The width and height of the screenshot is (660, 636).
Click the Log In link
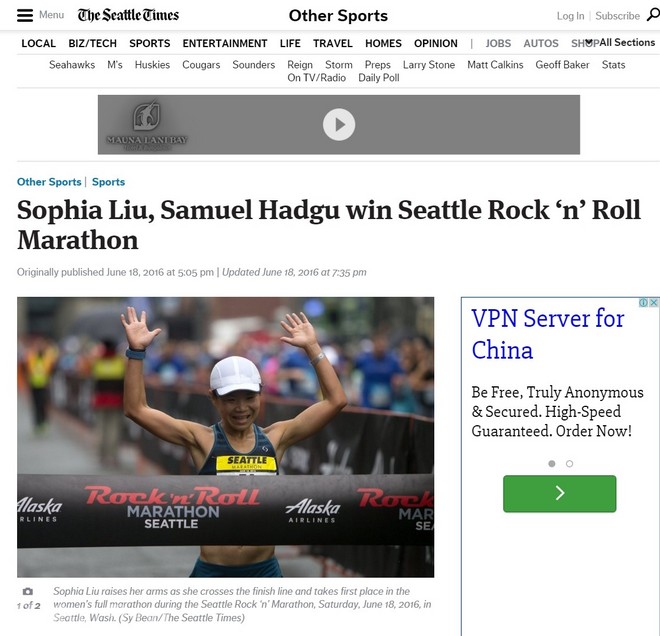coord(570,16)
